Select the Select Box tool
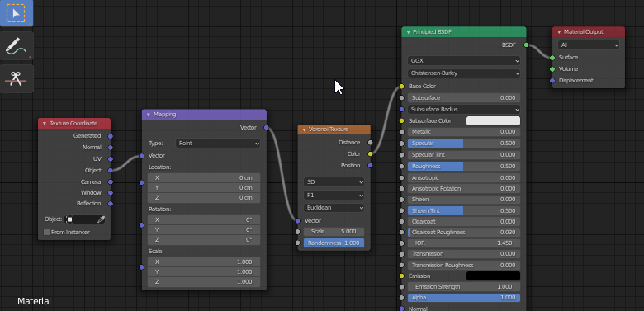The width and height of the screenshot is (644, 311). pyautogui.click(x=16, y=12)
